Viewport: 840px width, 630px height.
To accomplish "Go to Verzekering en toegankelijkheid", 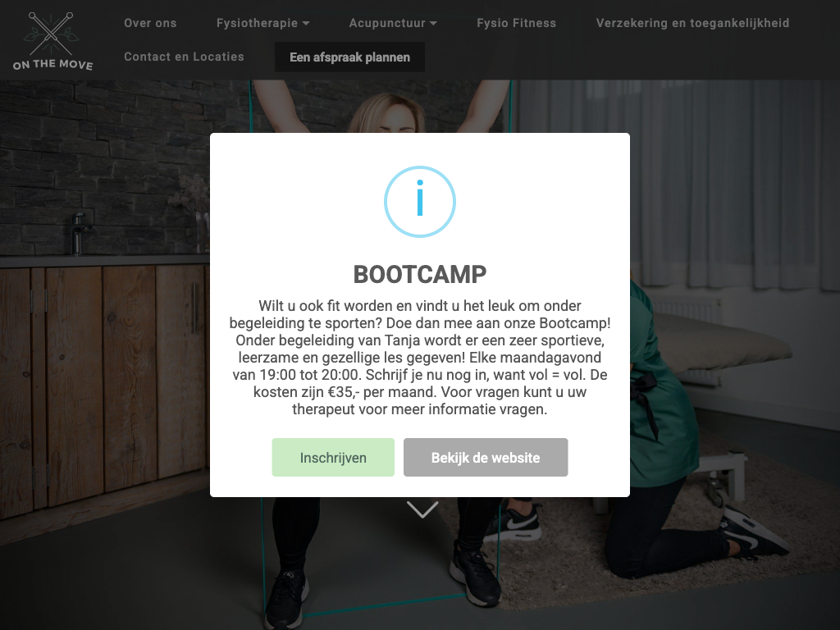I will (x=692, y=23).
